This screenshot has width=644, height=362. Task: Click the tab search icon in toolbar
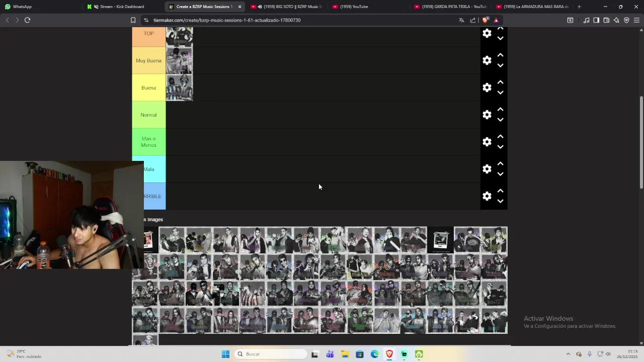(x=570, y=20)
